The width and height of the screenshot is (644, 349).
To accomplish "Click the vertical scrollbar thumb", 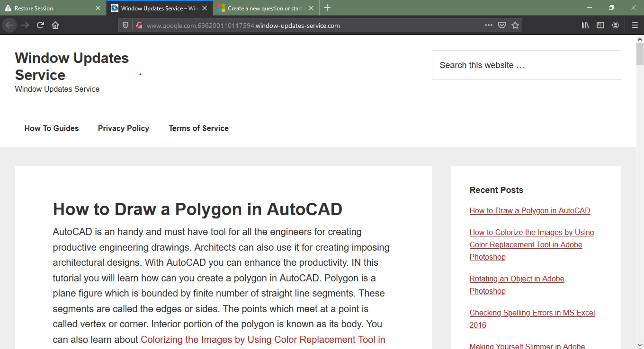I will [640, 54].
